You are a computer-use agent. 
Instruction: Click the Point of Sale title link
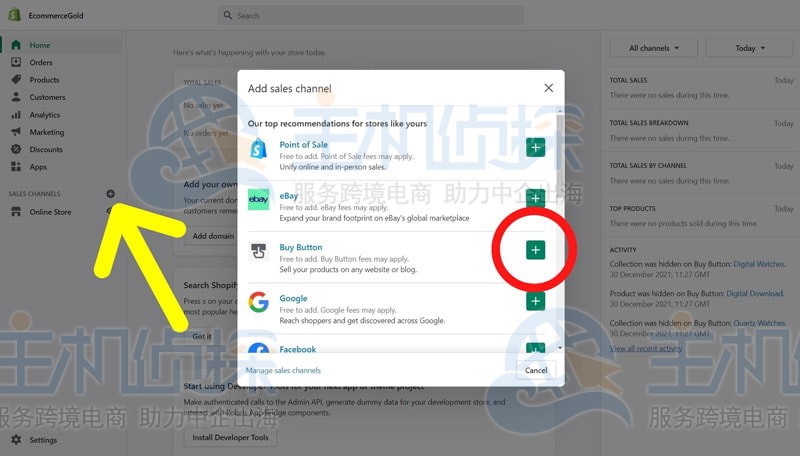[x=304, y=144]
